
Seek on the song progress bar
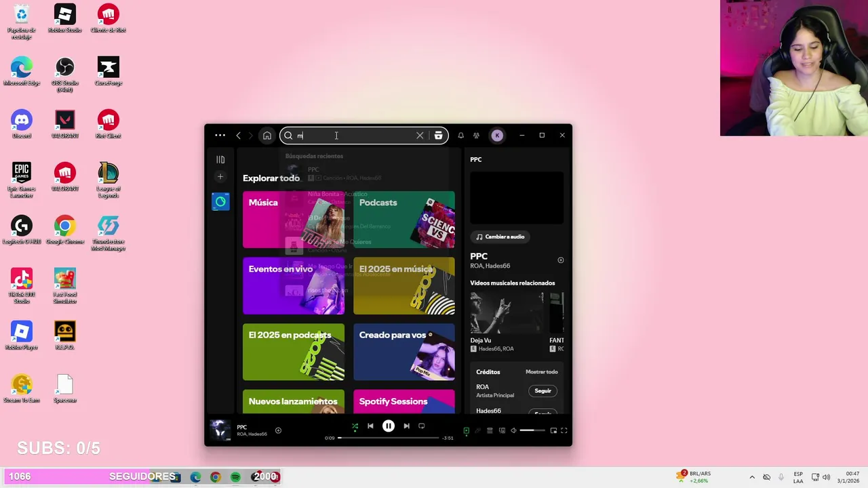tap(389, 438)
